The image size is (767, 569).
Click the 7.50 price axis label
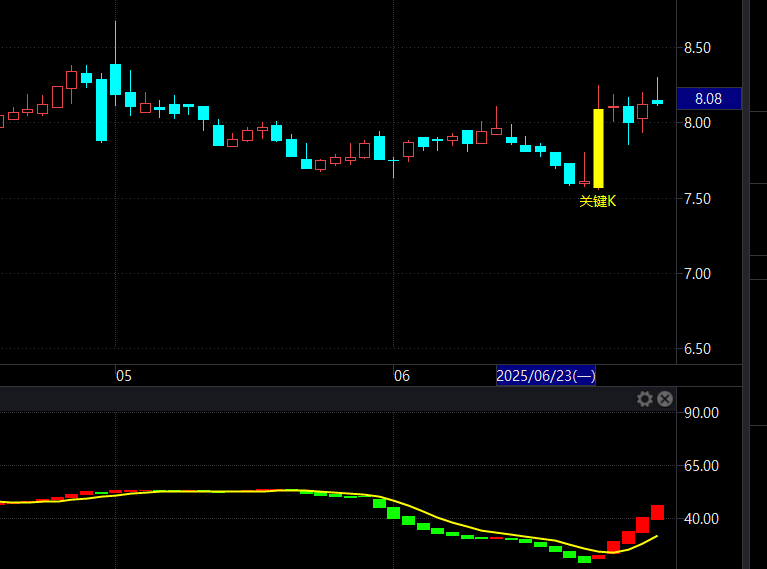tap(697, 198)
